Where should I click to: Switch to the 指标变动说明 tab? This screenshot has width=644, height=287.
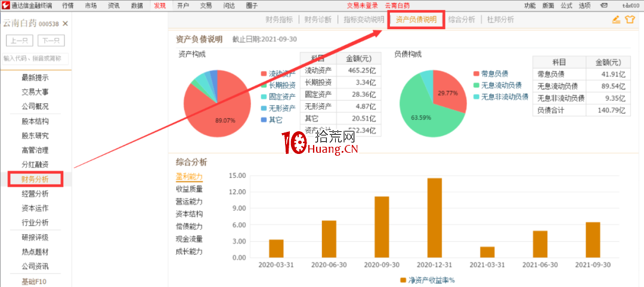tap(364, 20)
